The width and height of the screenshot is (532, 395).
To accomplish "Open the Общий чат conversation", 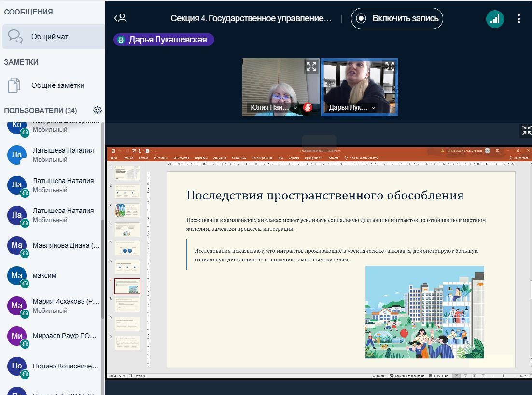I will 54,37.
